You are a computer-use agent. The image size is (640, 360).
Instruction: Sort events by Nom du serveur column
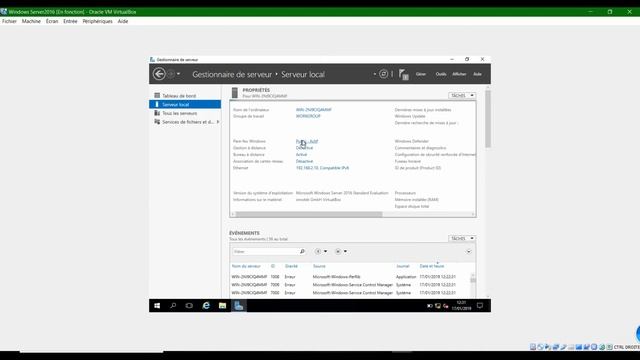[x=246, y=266]
